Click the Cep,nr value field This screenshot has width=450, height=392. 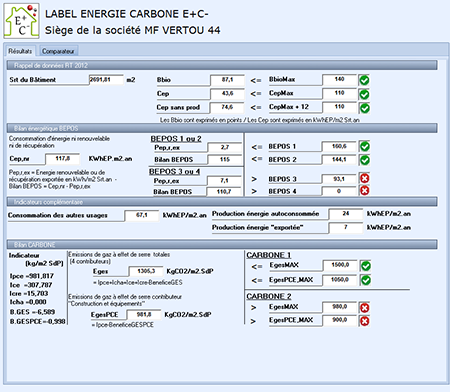tap(62, 159)
